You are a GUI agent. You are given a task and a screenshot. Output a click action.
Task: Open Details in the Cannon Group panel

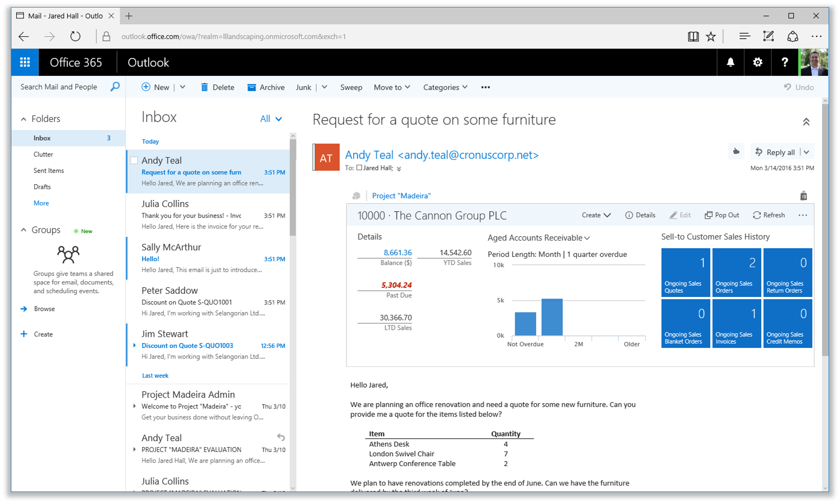[640, 215]
